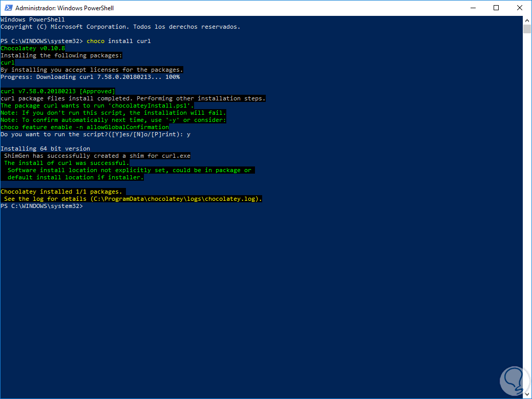Click 'By installing you accept licenses' line

[x=92, y=70]
